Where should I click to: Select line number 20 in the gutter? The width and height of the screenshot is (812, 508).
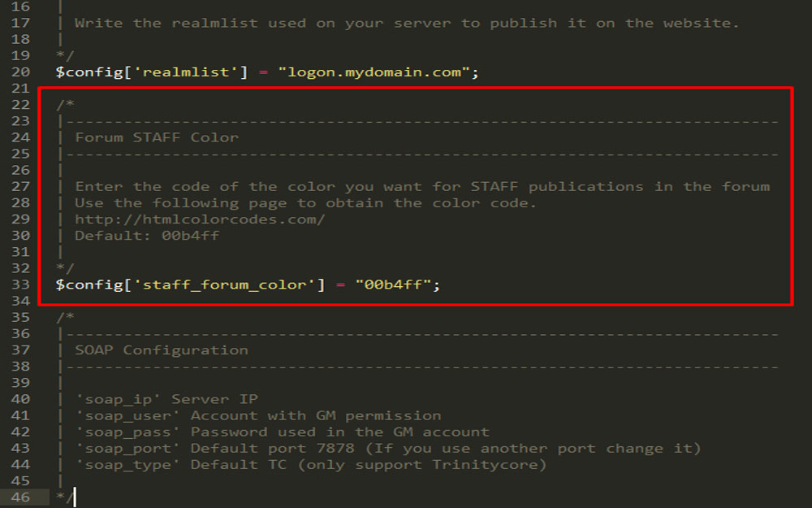pos(20,72)
